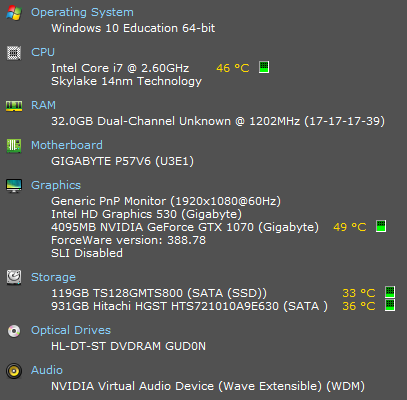Click the disc Optical Drives icon
This screenshot has height=400, width=407.
(14, 331)
